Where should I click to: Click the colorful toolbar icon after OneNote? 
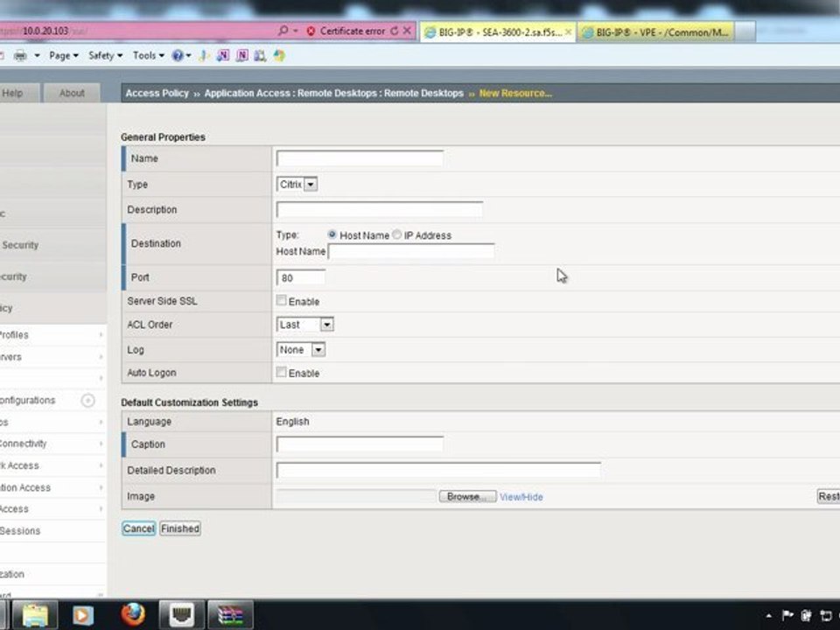tap(279, 56)
